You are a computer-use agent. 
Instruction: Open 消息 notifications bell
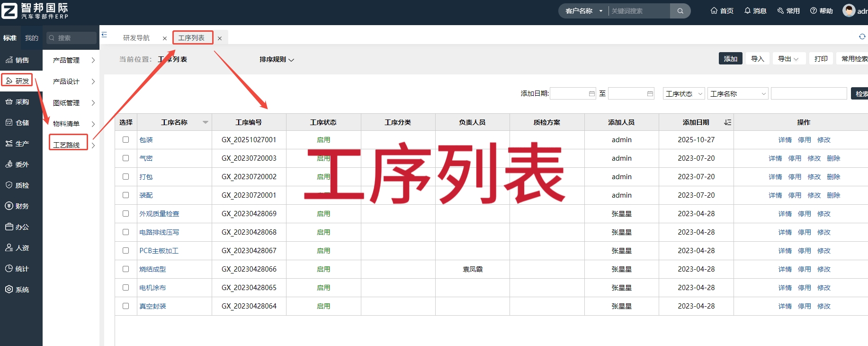coord(755,11)
